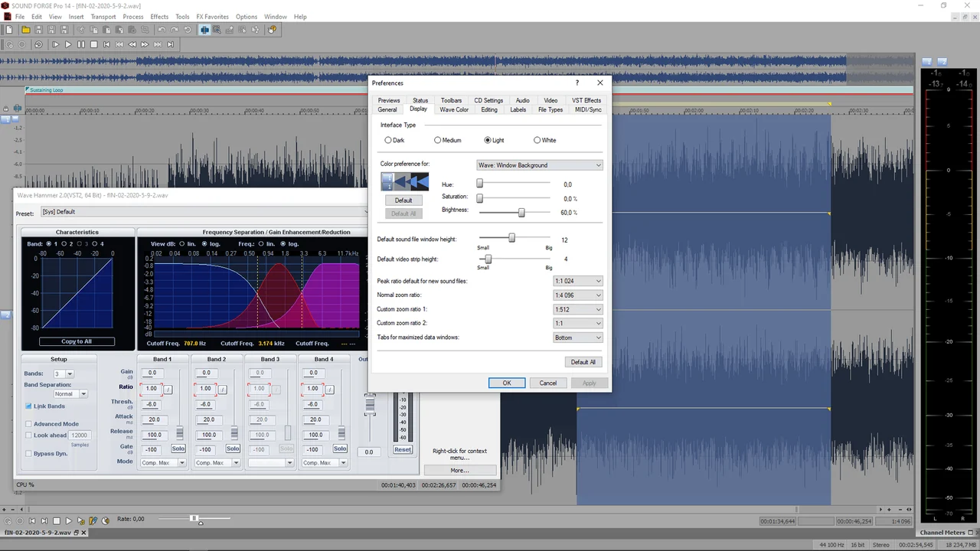This screenshot has width=980, height=551.
Task: Click Copy to All in Characteristics
Action: (x=77, y=341)
